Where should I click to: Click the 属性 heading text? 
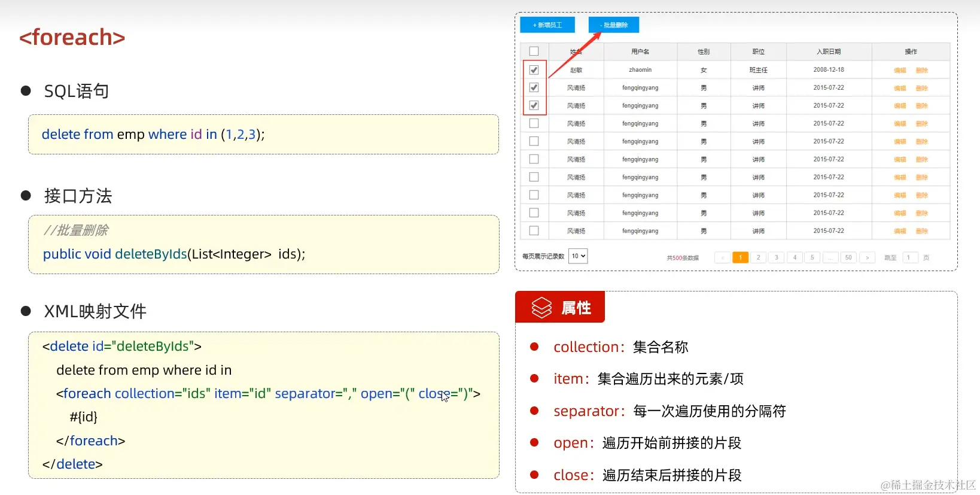(576, 308)
